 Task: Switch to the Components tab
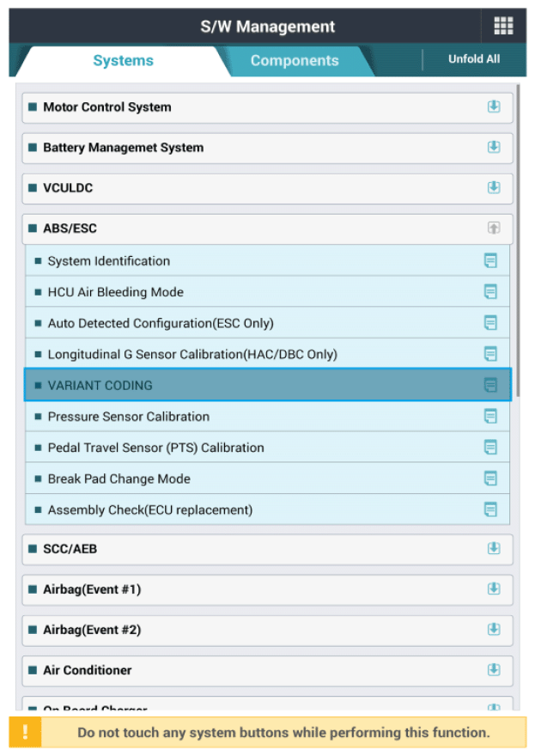point(295,61)
